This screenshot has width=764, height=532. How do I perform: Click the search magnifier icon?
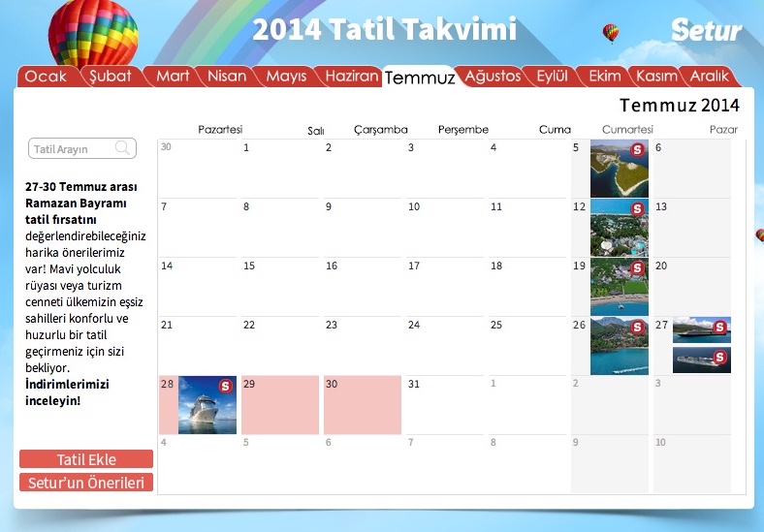tap(123, 148)
